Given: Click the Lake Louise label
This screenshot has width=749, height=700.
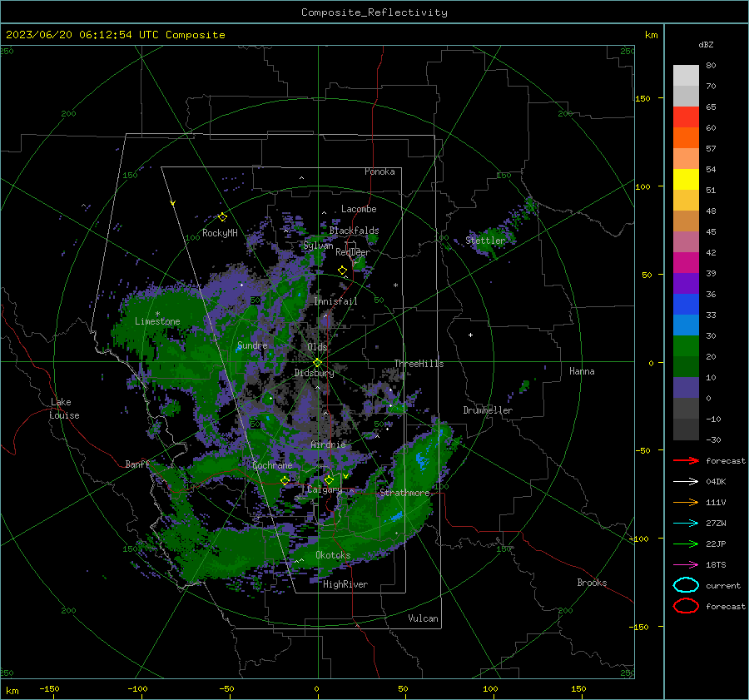Looking at the screenshot, I should [64, 409].
